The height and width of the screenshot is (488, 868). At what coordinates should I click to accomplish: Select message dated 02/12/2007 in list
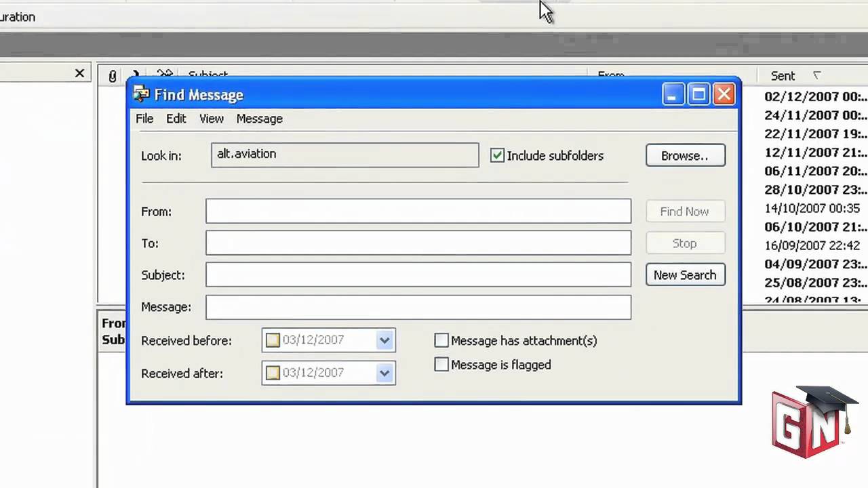816,97
